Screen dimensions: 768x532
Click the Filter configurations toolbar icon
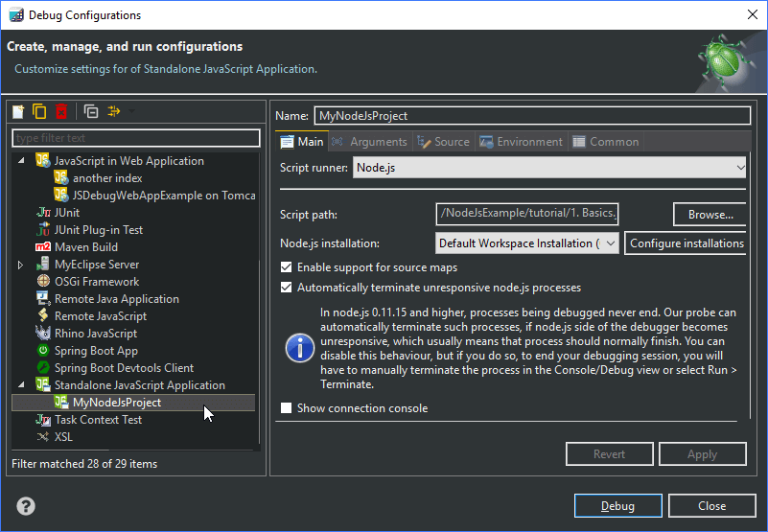point(114,112)
